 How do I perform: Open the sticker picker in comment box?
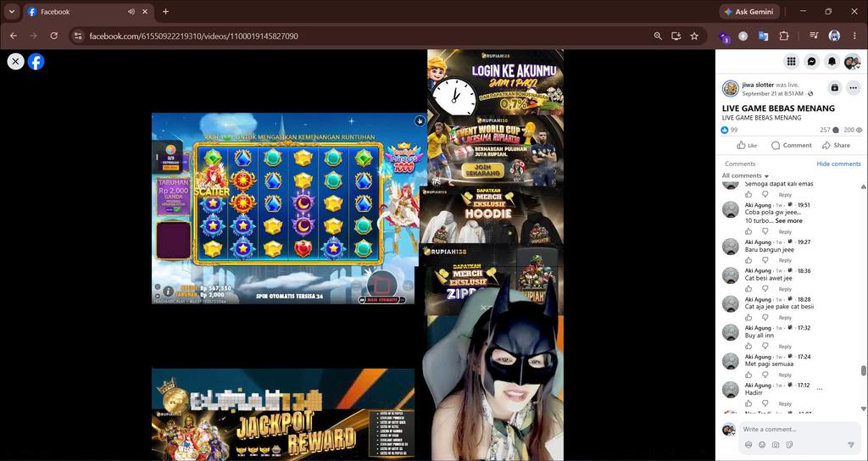coord(789,445)
